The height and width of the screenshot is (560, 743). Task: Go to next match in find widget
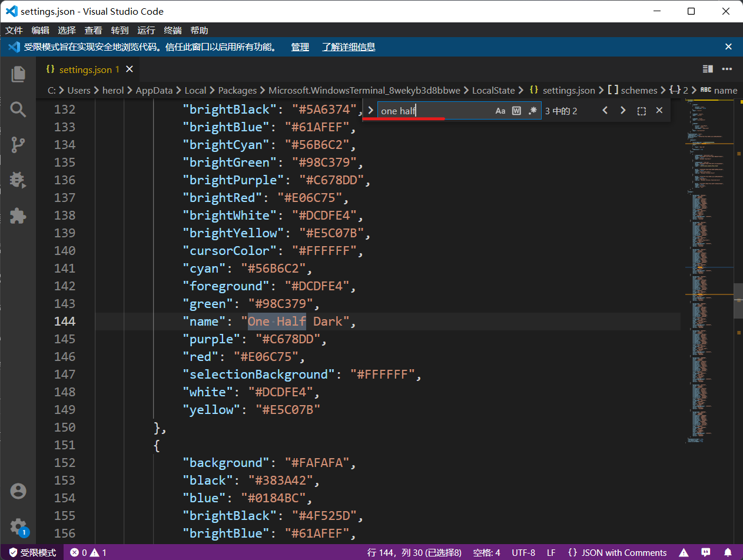click(623, 111)
